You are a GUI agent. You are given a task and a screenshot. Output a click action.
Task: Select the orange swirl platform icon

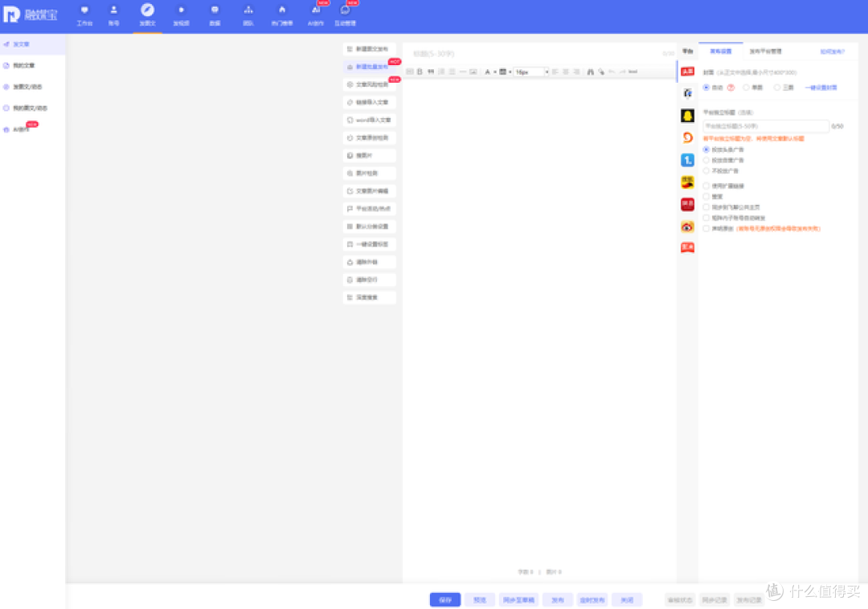(687, 137)
